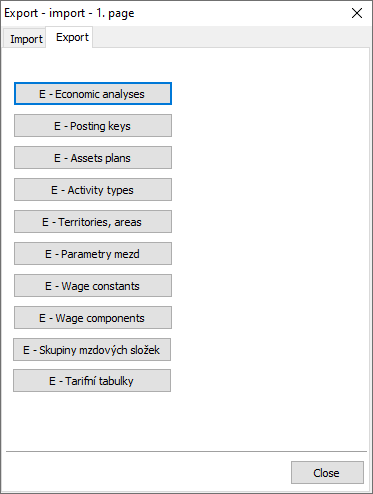Click E - Skupiny mzdových složek
Viewport: 373px width, 494px height.
coord(92,350)
